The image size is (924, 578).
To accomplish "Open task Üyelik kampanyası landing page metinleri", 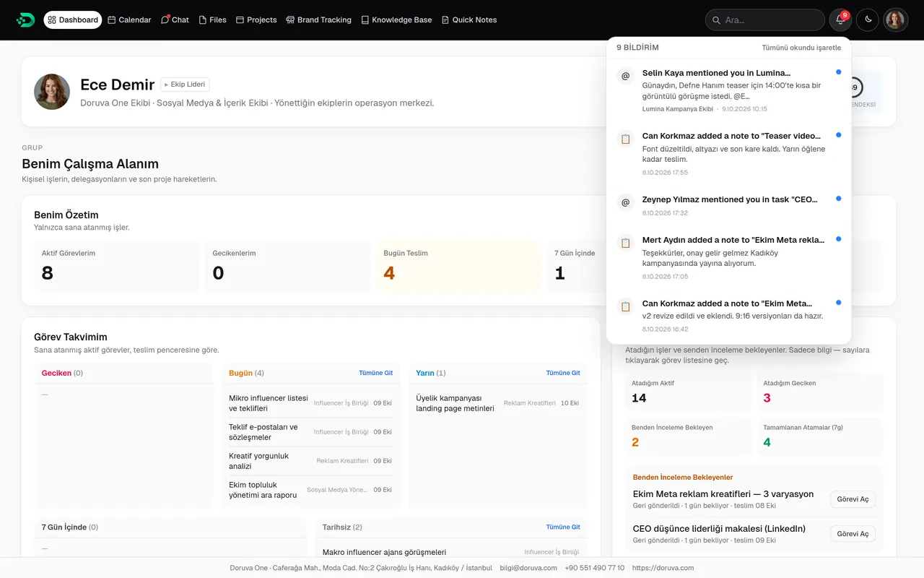I will (497, 403).
